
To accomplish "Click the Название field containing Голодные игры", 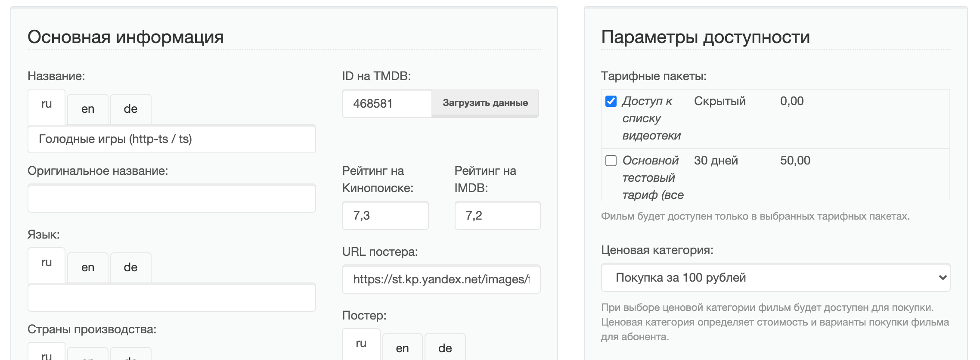I will 172,139.
